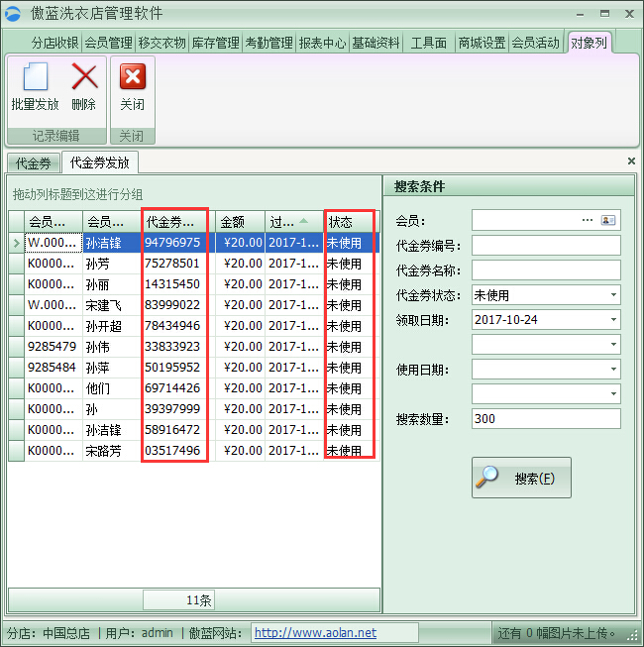Select voucher number 33833923 cell

point(177,347)
